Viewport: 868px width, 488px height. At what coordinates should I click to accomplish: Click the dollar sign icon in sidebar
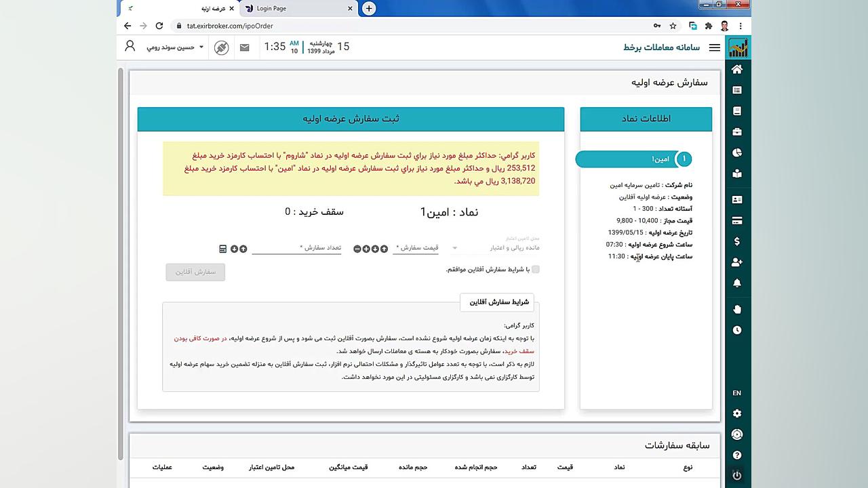point(737,241)
